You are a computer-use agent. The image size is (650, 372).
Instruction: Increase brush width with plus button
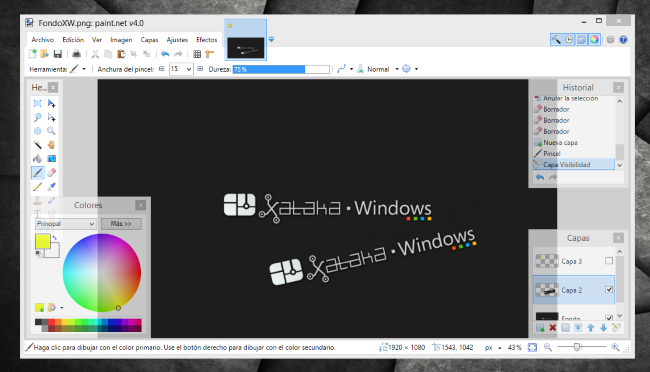tap(200, 69)
